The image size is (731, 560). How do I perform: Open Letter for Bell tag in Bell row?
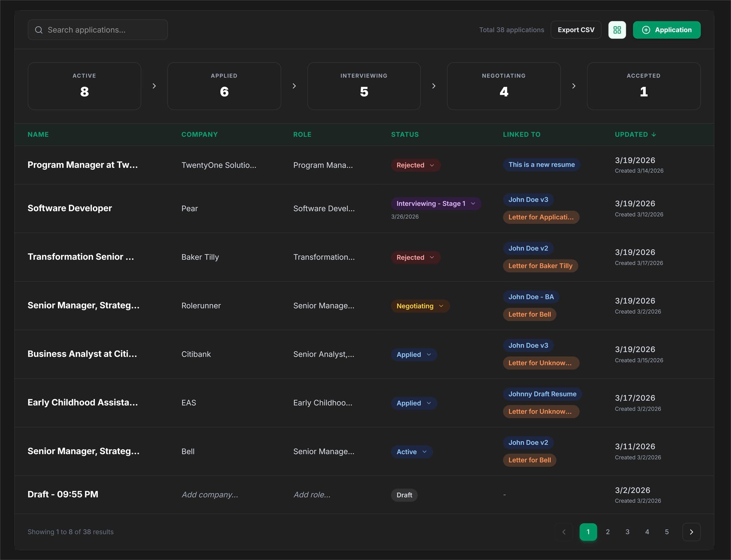tap(529, 460)
